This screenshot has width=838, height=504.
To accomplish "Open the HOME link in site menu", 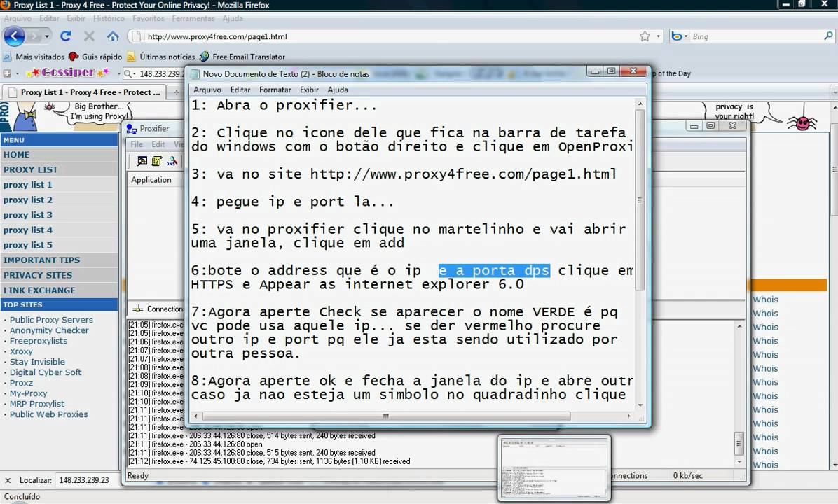I will [x=16, y=154].
